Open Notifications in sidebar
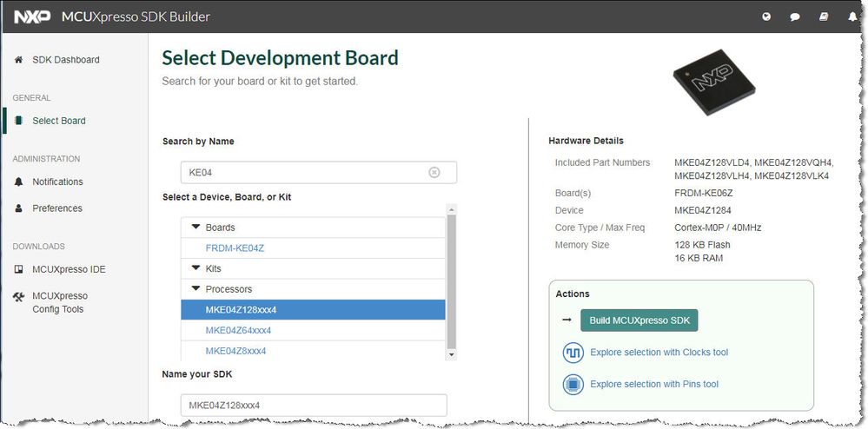868x429 pixels. click(x=57, y=181)
